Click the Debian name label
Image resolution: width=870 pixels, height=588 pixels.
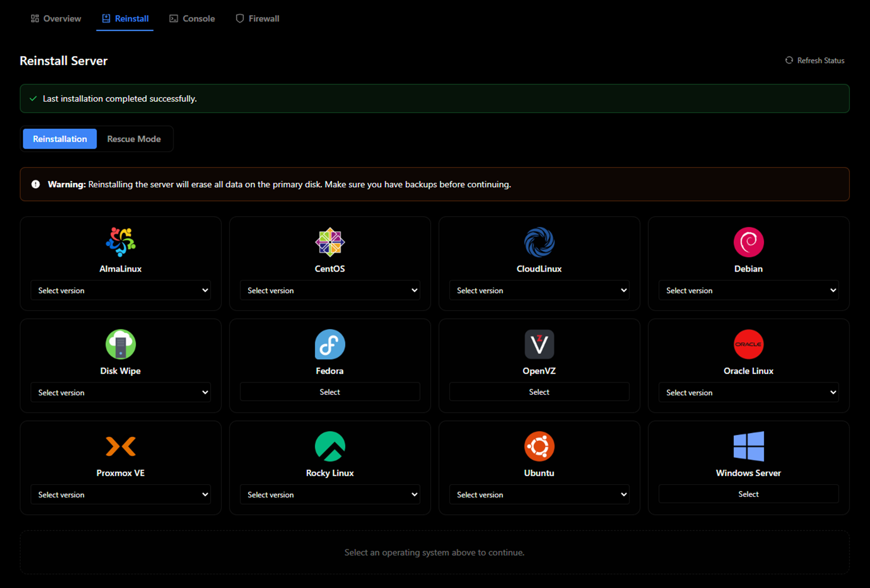tap(748, 269)
